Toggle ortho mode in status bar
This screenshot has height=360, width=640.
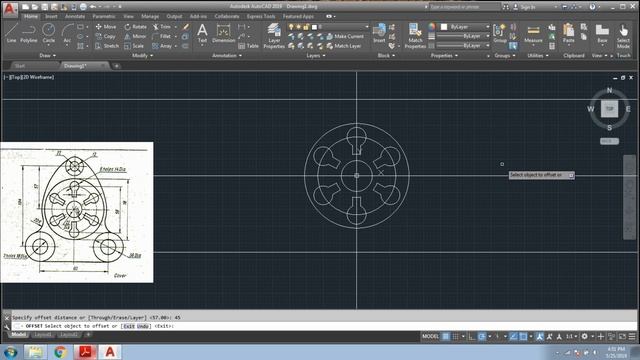point(471,336)
